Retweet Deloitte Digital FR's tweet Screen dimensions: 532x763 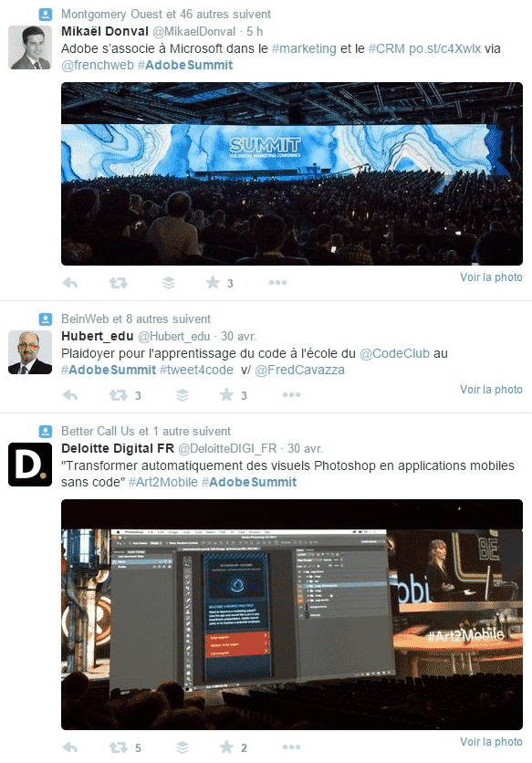click(x=119, y=747)
